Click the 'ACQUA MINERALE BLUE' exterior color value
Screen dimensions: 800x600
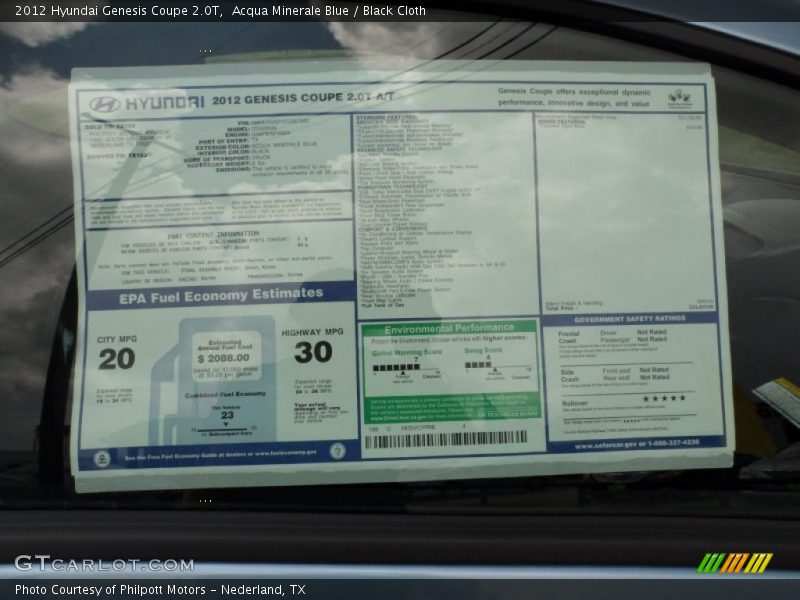tap(284, 145)
